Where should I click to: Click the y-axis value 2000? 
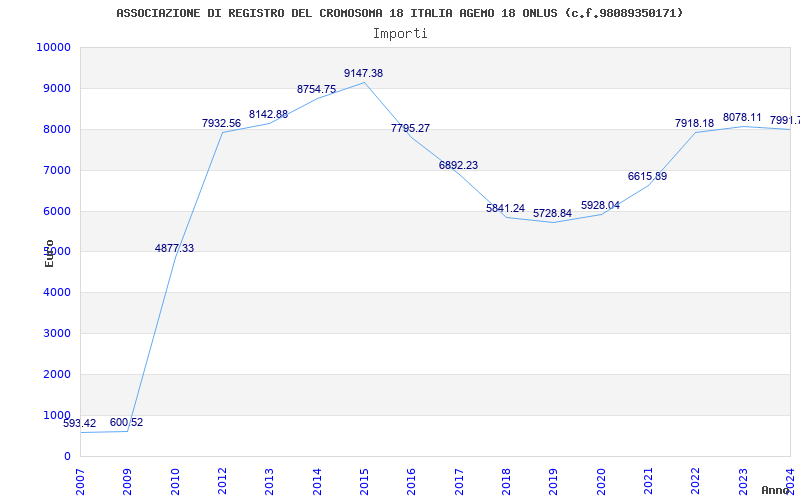[57, 374]
